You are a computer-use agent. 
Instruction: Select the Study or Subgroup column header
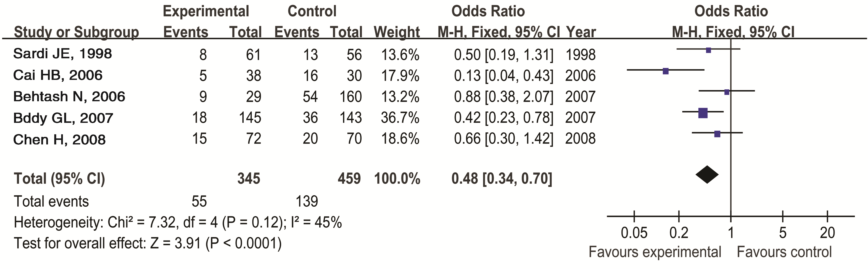(77, 32)
